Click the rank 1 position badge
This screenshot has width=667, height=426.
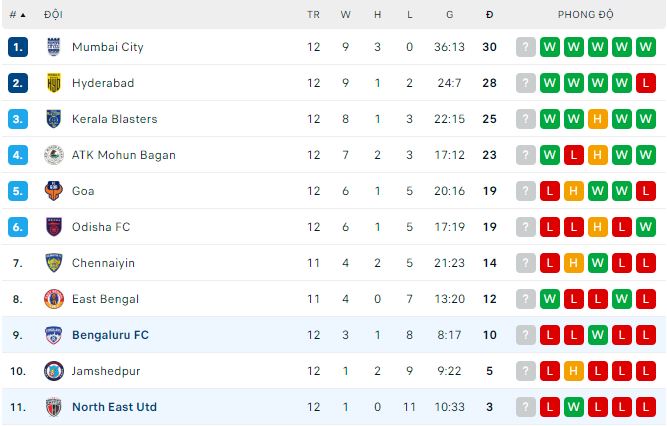(17, 47)
